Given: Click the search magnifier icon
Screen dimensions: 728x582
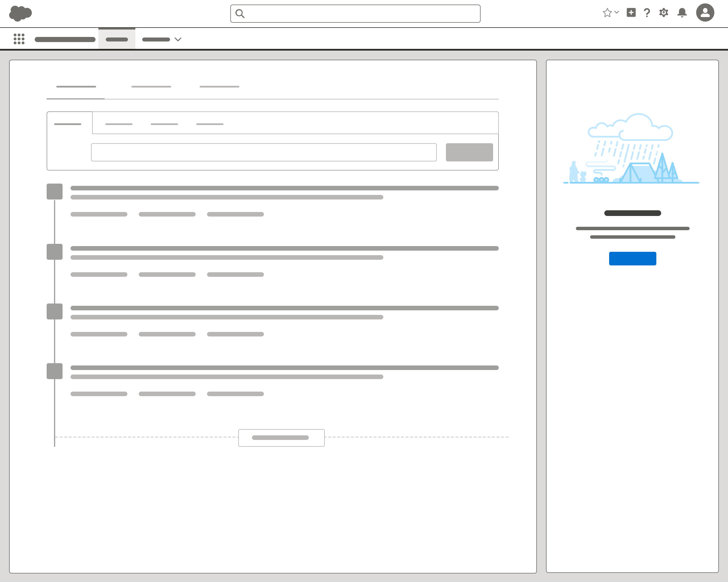Looking at the screenshot, I should pyautogui.click(x=240, y=13).
